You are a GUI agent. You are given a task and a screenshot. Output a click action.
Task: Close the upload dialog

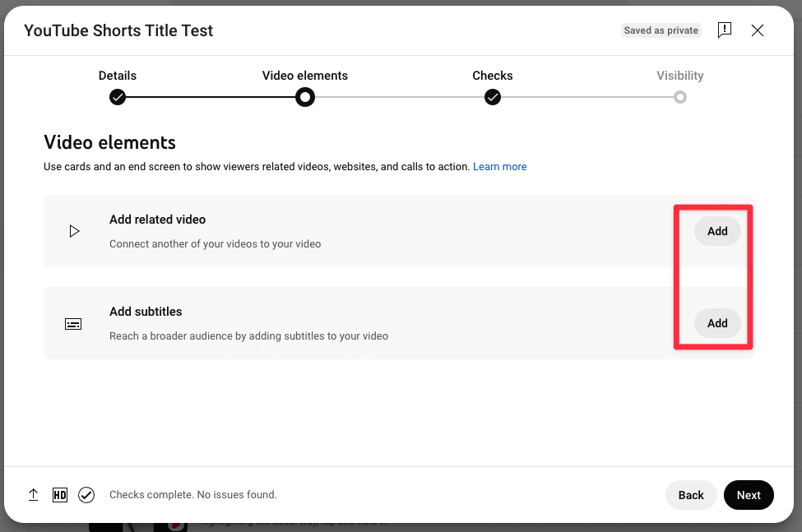pos(758,30)
